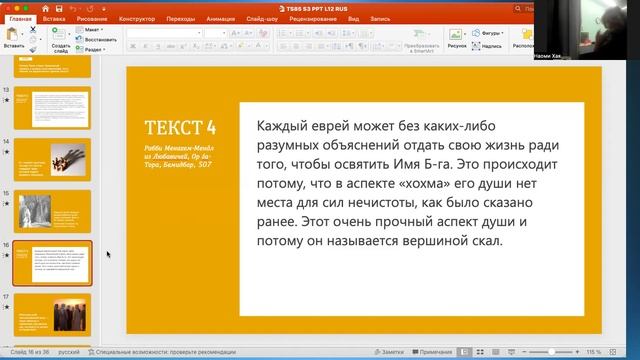
Task: Click zoom in plus icon
Action: (x=577, y=352)
